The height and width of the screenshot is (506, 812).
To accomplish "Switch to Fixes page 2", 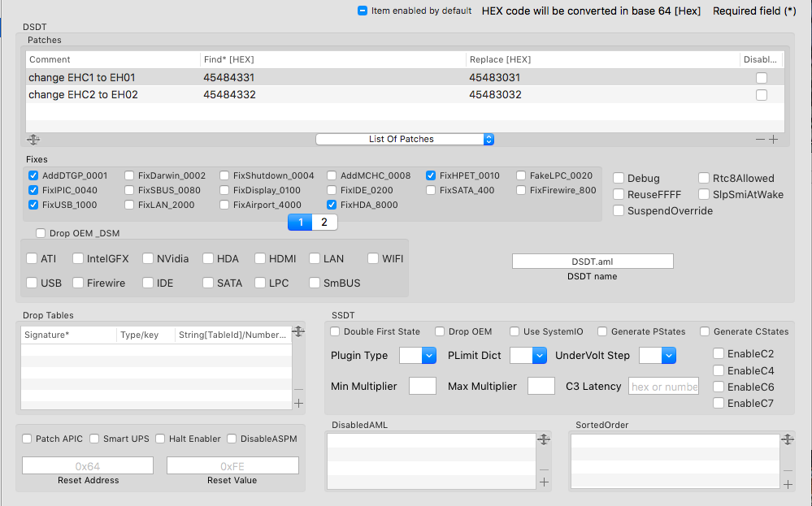I will point(323,222).
